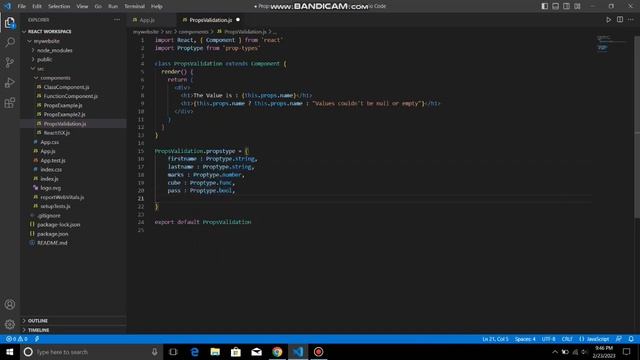The image size is (640, 360).
Task: Open Microsoft Store from the taskbar
Action: pos(236,352)
